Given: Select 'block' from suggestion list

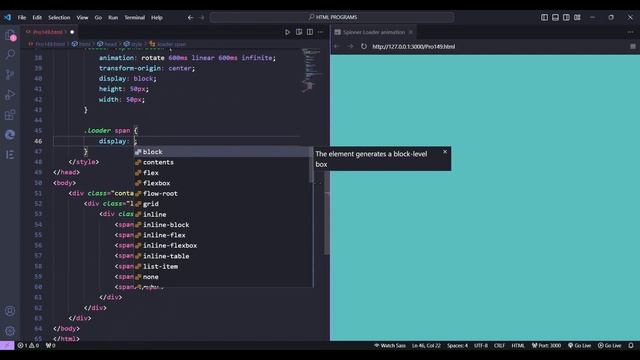Looking at the screenshot, I should [x=223, y=152].
